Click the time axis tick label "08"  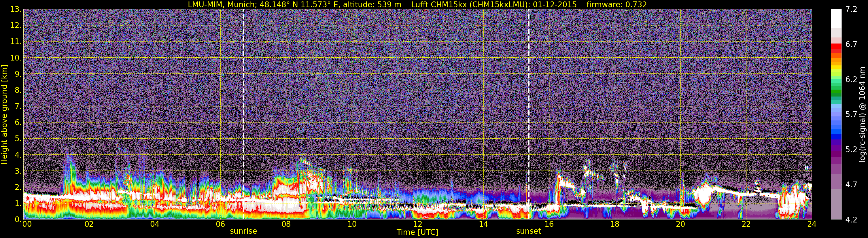coord(286,224)
